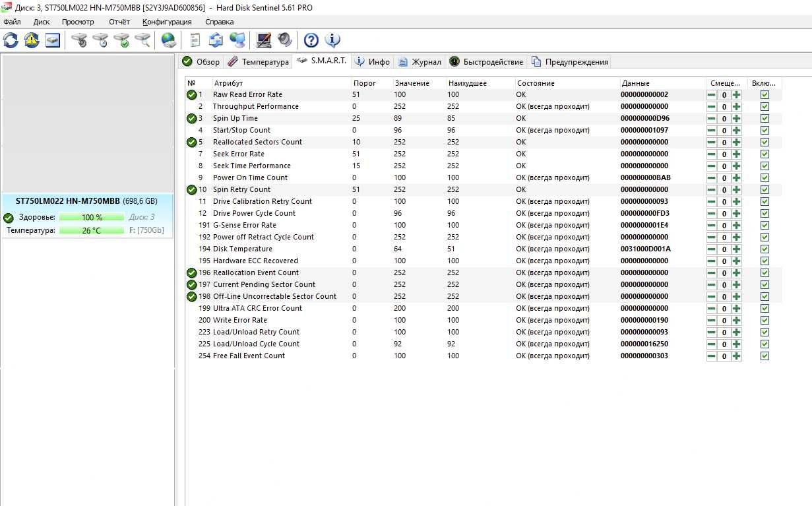
Task: Click the globe with disk toolbar icon
Action: point(169,40)
